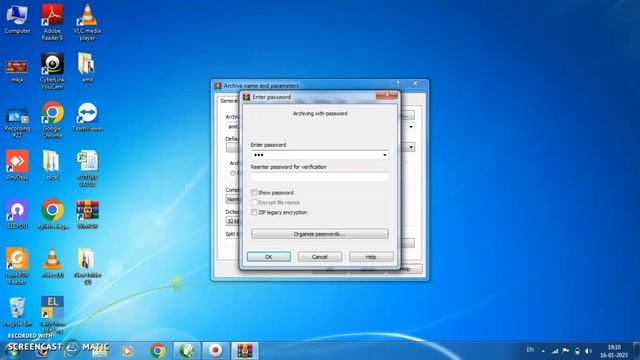Launch the TeamViewer desktop shortcut

[87, 117]
